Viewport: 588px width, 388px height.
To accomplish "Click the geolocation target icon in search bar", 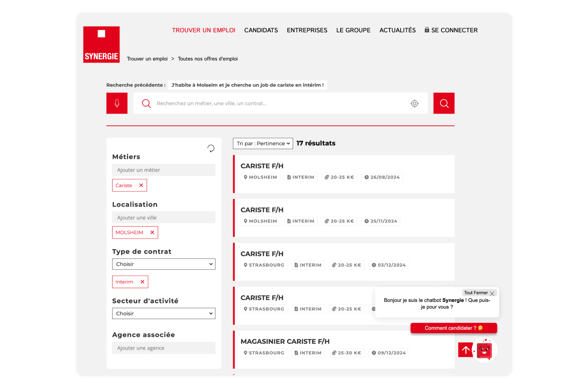I will pos(414,104).
